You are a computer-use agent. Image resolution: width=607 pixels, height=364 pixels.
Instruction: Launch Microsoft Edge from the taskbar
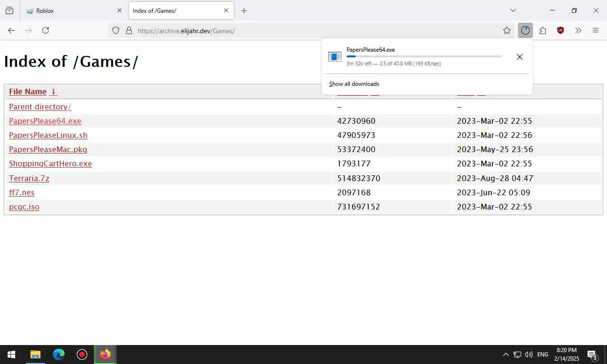click(x=58, y=355)
